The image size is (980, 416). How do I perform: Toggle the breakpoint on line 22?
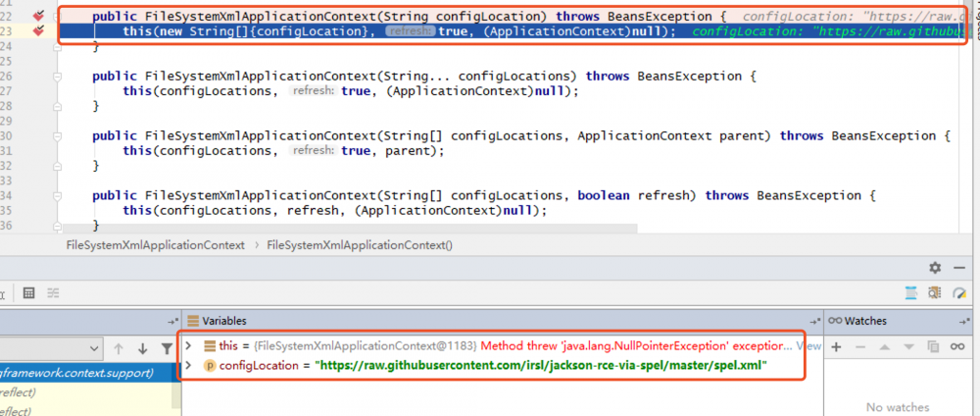point(39,15)
